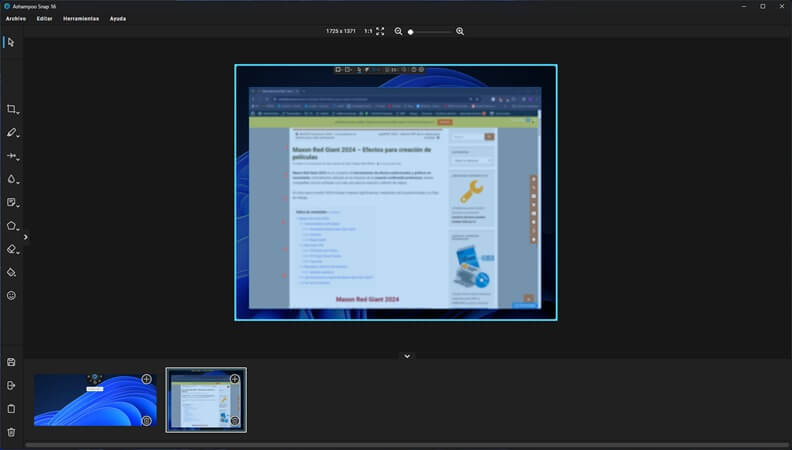Select the sticky note tool

(x=12, y=203)
